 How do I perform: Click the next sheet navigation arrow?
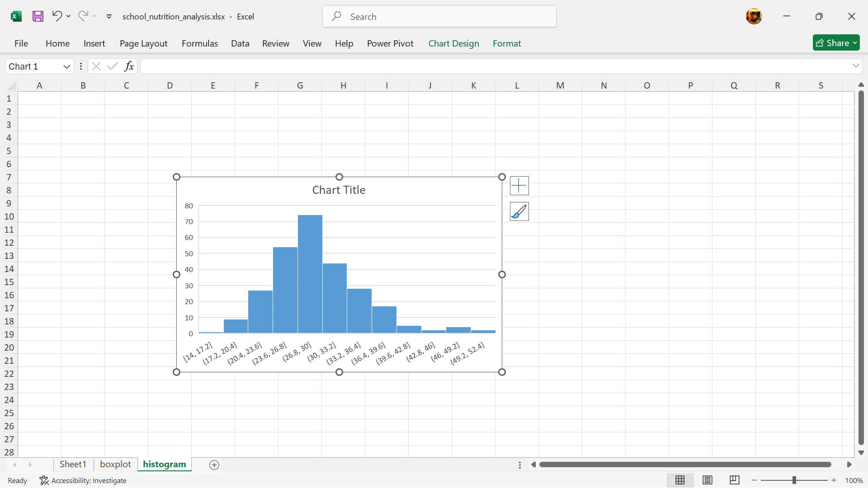click(x=30, y=465)
